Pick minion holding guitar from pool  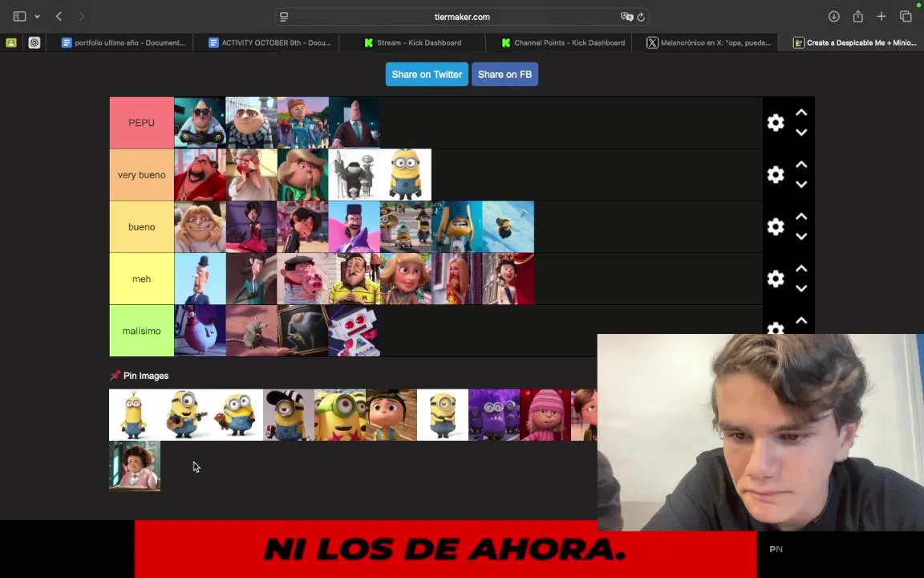coord(185,414)
